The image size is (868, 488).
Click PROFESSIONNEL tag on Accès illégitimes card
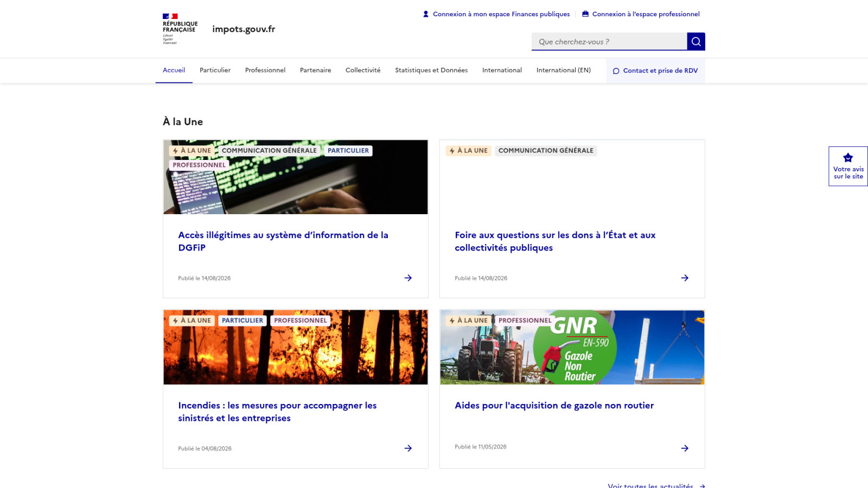point(199,165)
